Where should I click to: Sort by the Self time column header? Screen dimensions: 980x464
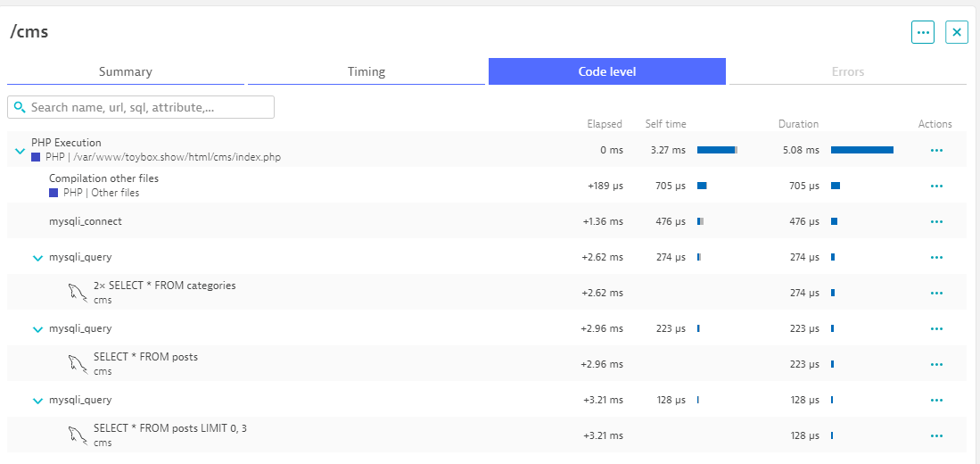pos(665,124)
